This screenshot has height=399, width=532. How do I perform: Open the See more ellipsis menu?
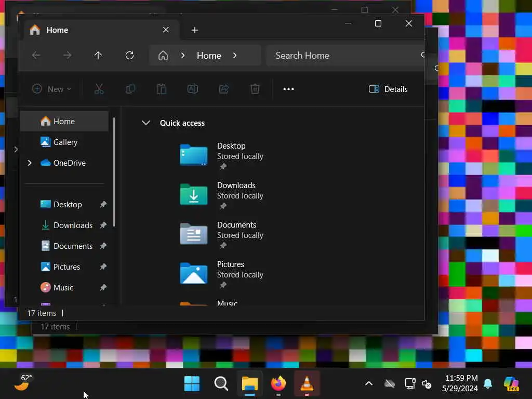tap(288, 89)
